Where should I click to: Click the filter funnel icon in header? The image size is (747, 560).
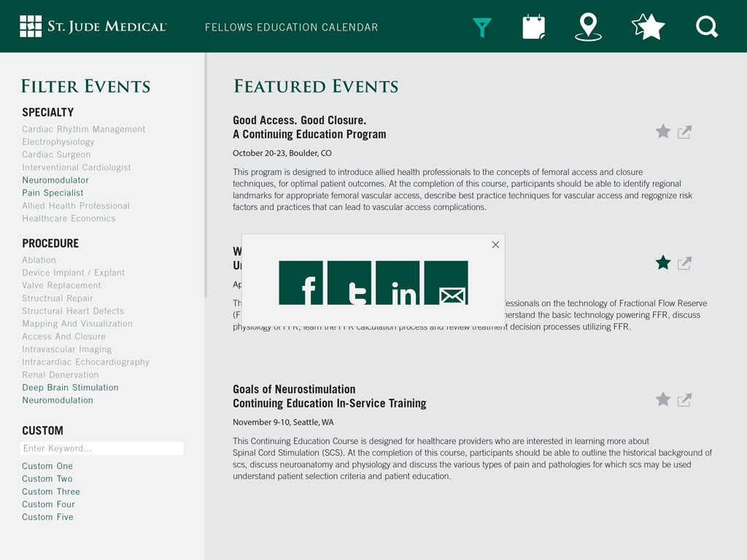481,27
